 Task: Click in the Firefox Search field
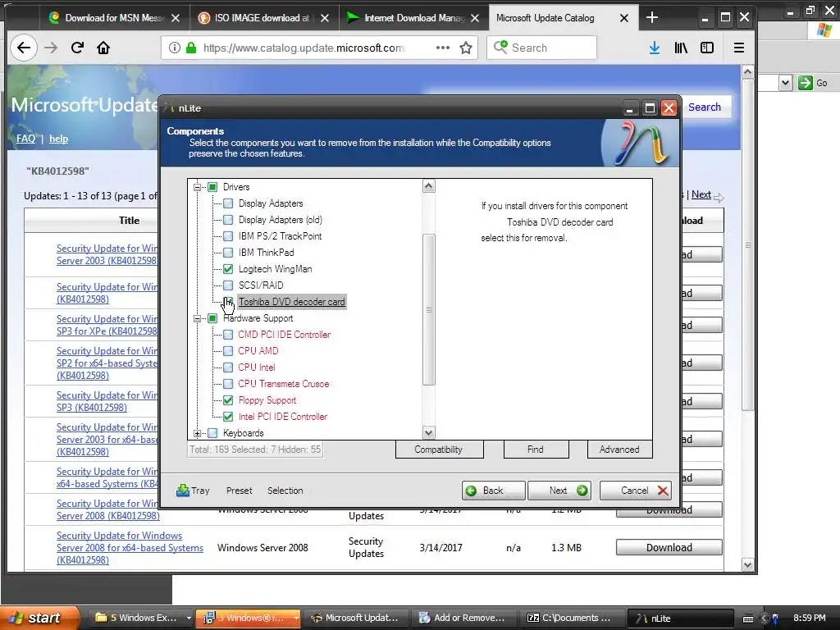pos(541,48)
